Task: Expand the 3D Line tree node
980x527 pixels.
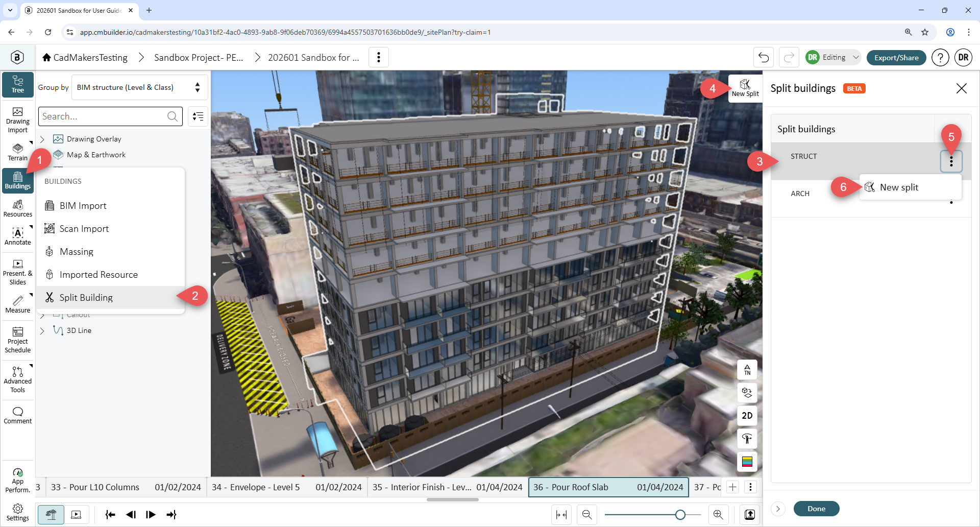Action: coord(42,330)
